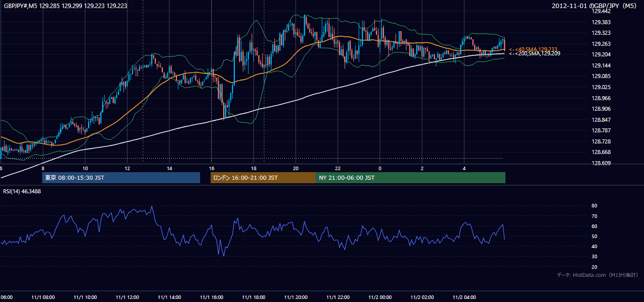
Task: Click price axis value 129.323
Action: coord(601,33)
